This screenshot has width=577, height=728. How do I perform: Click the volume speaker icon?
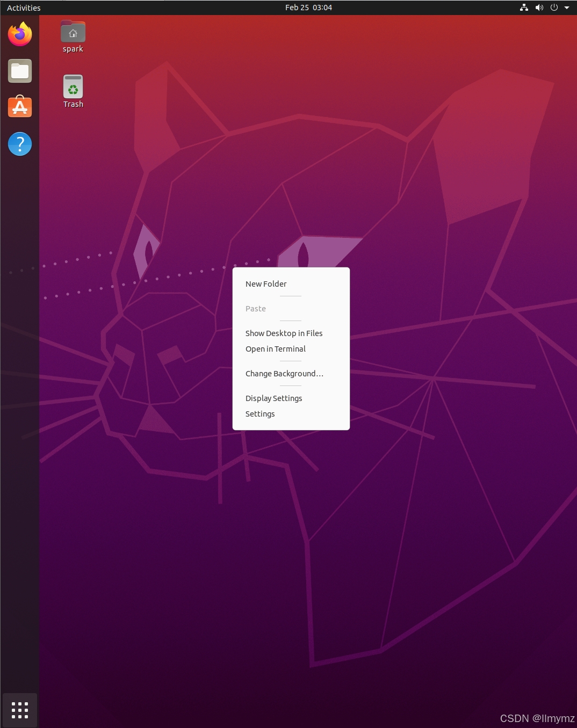click(x=539, y=8)
